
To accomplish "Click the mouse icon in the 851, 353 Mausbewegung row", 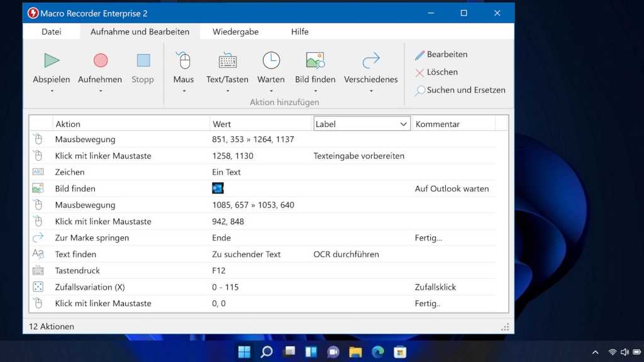I will point(38,139).
